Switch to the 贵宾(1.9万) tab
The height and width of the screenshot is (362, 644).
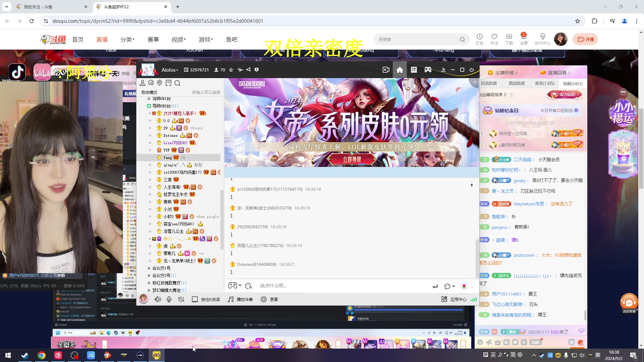click(544, 83)
